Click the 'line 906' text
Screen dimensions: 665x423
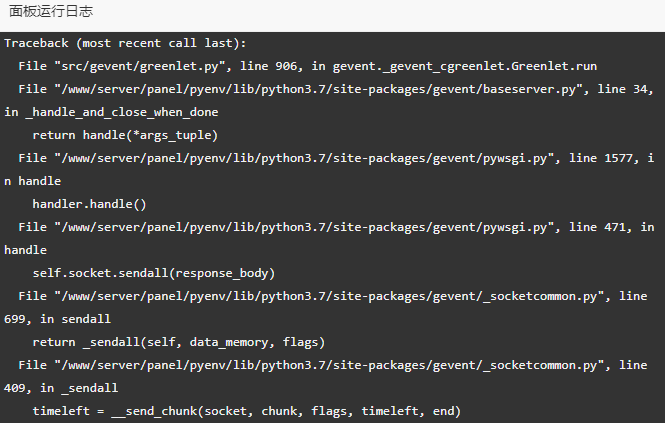point(268,66)
